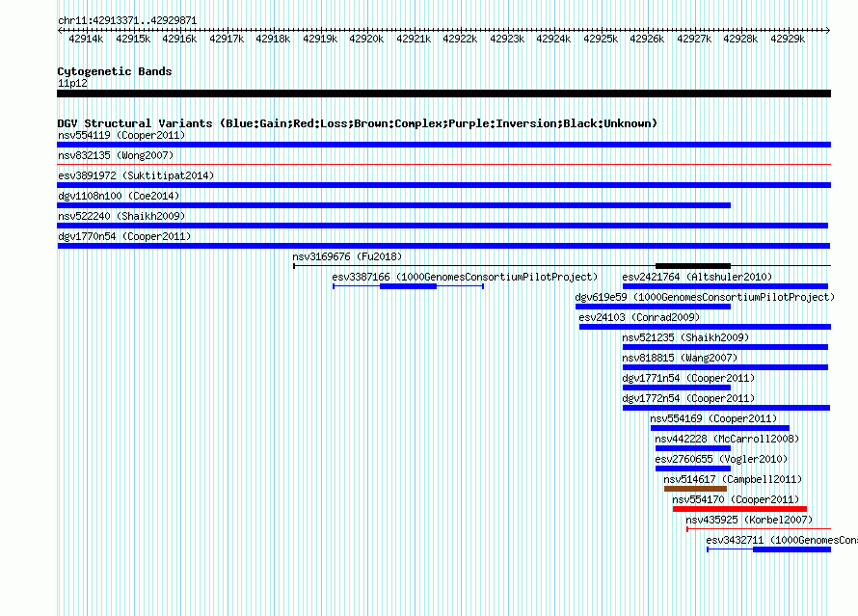Select the thin red nsv832135 loss line
This screenshot has width=858, height=616.
pyautogui.click(x=443, y=164)
